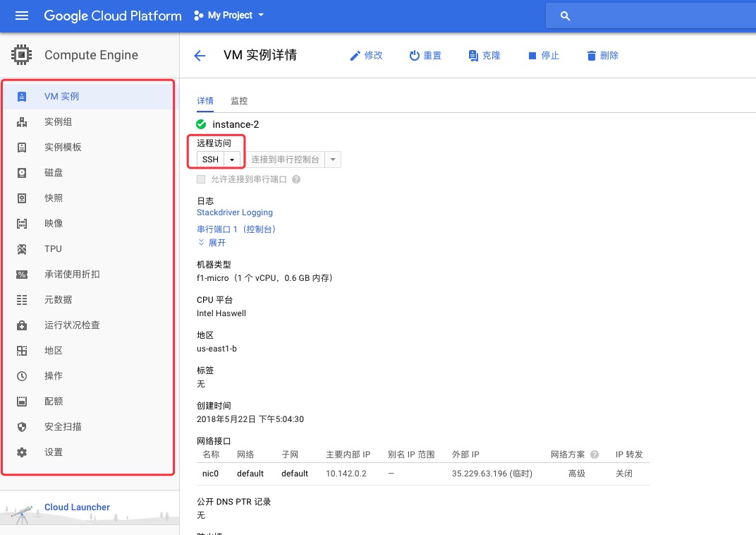
Task: Click the TPU sidebar icon
Action: (22, 249)
